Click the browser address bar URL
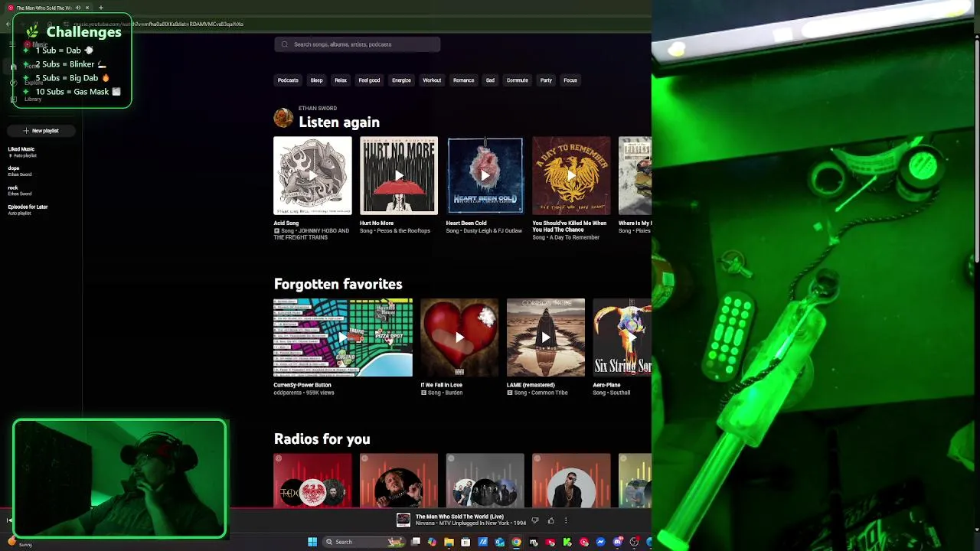 pos(158,24)
